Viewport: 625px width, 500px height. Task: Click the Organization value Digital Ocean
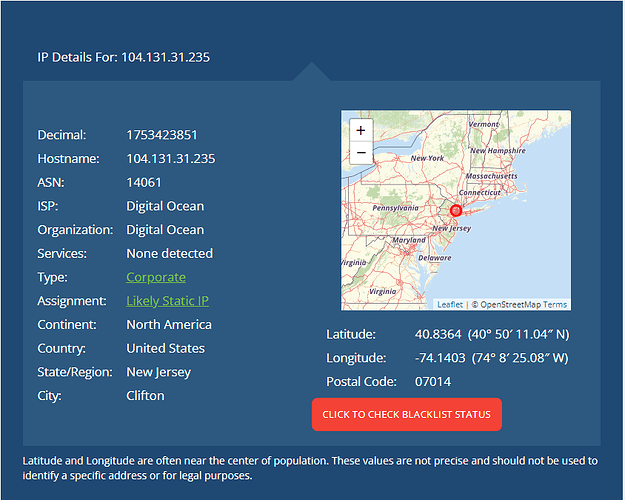tap(165, 230)
